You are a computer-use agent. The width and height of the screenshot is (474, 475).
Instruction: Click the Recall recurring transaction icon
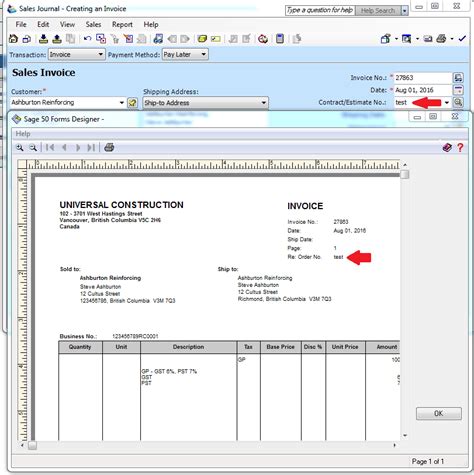(x=57, y=39)
